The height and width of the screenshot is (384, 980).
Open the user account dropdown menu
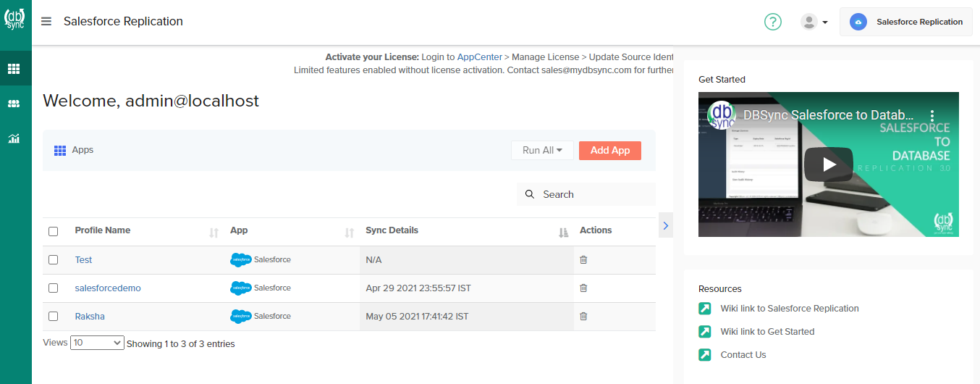(814, 22)
